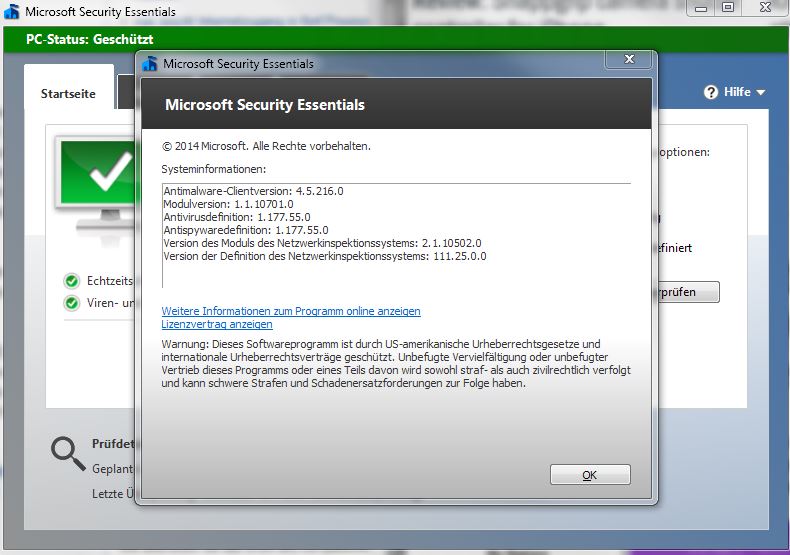This screenshot has width=790, height=555.
Task: Select the Startseite tab in main window
Action: point(68,94)
